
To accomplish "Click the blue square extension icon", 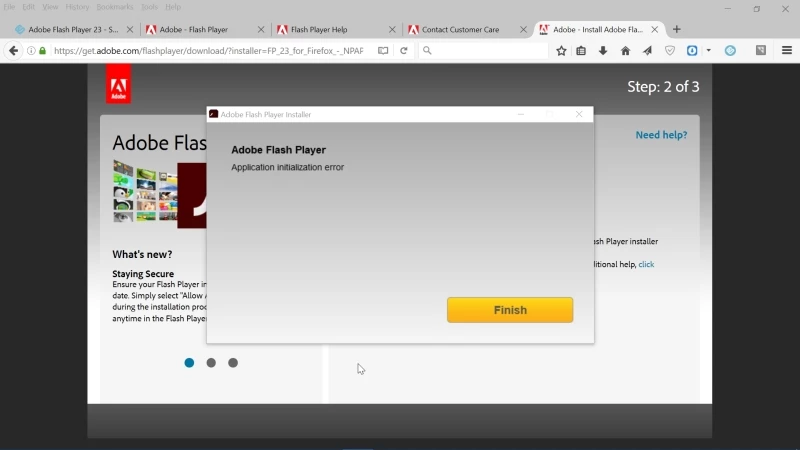I will coord(692,51).
